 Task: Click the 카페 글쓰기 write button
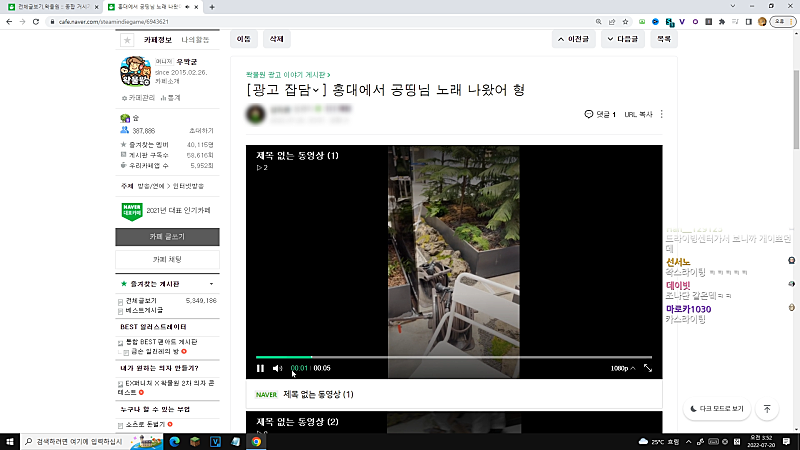167,237
